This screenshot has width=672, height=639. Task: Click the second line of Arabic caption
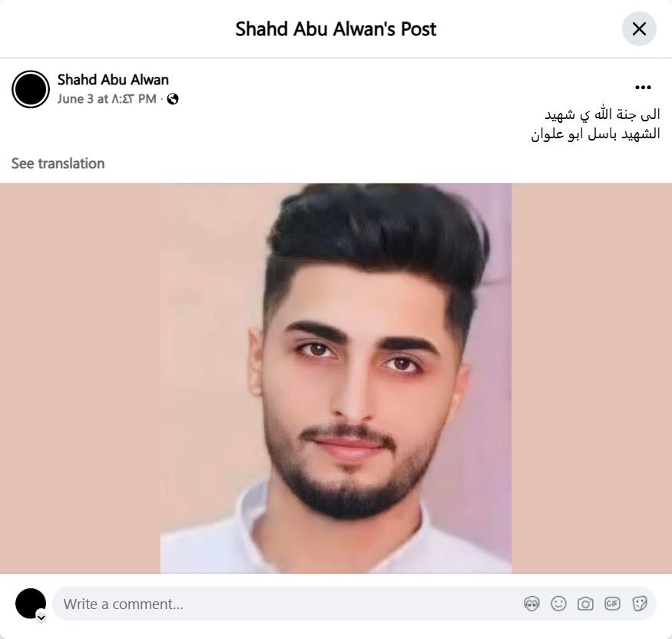[x=596, y=134]
